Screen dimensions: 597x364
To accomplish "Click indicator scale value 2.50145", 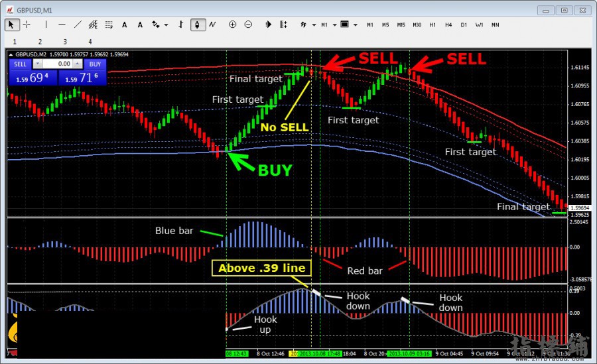I will tap(579, 222).
